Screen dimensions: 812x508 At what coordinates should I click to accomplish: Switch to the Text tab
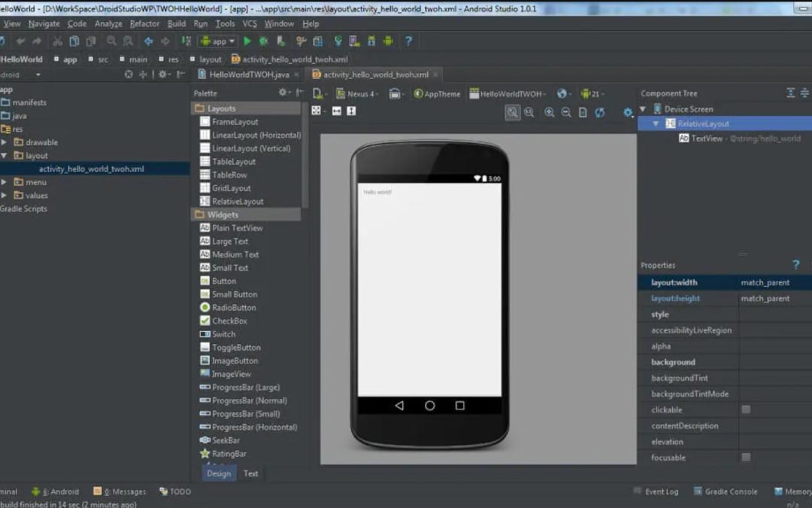(250, 473)
